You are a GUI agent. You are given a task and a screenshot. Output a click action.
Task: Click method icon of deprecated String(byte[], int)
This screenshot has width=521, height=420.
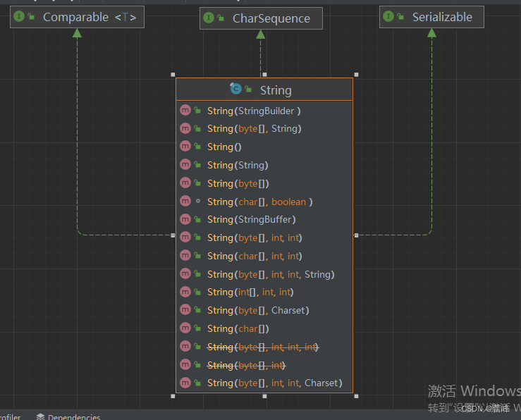pyautogui.click(x=185, y=364)
